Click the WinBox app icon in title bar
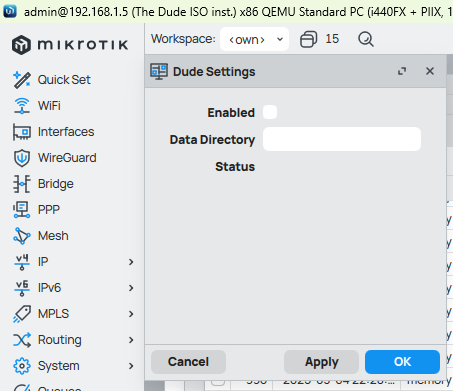 pyautogui.click(x=10, y=11)
